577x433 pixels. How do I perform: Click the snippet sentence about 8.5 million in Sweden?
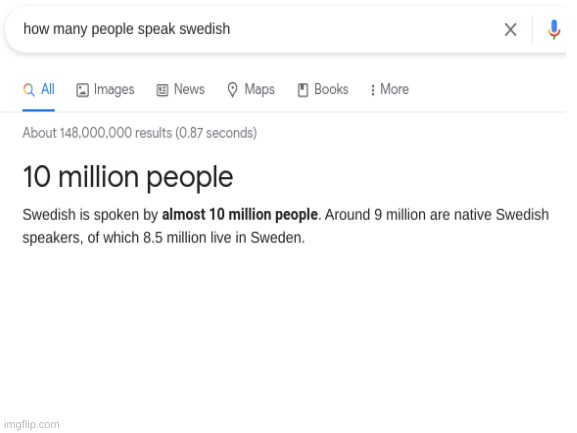[x=164, y=238]
